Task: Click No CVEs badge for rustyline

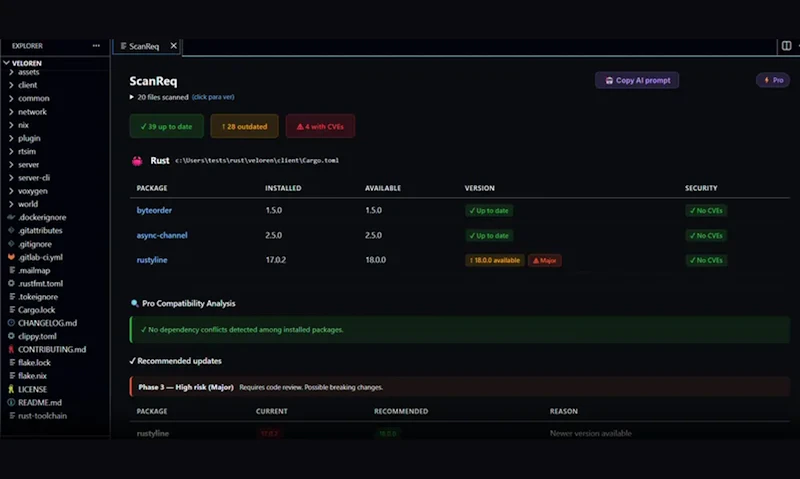Action: point(706,260)
